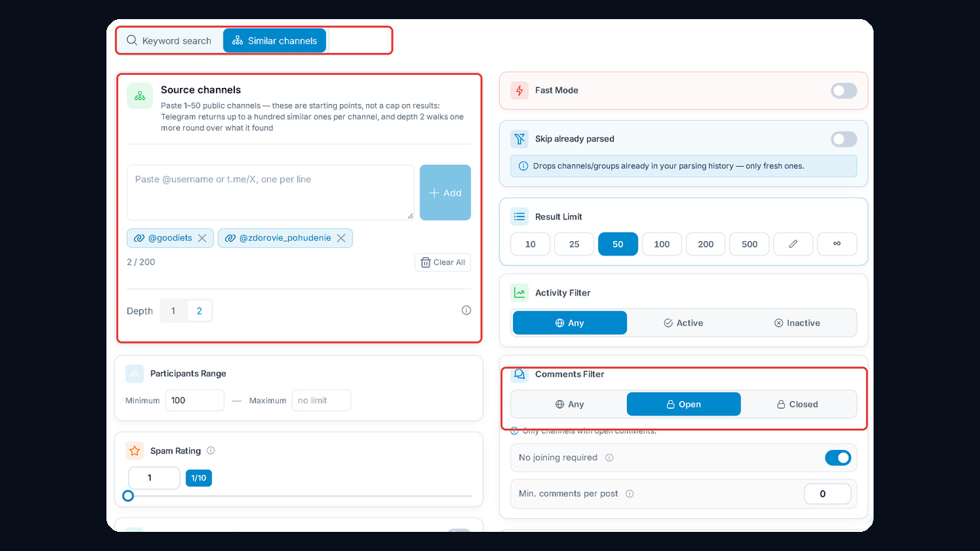Enable the Fast Mode toggle
This screenshot has width=980, height=551.
coord(844,90)
